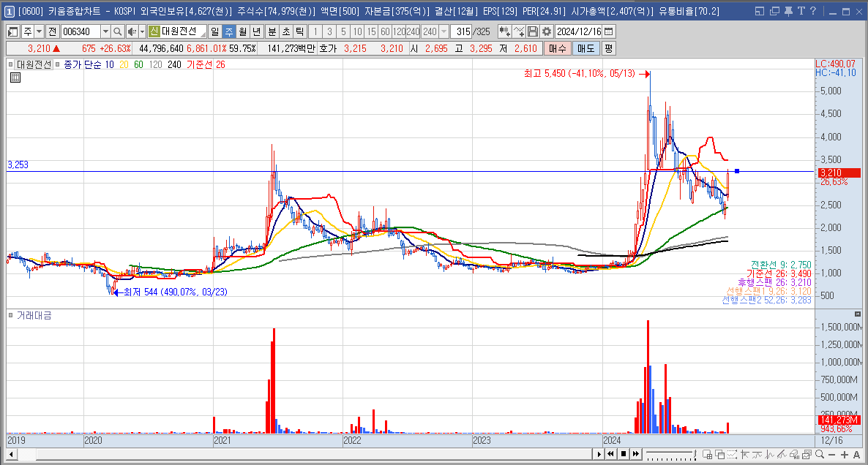Click the left scroll arrow of chart scrollbar

(x=11, y=455)
